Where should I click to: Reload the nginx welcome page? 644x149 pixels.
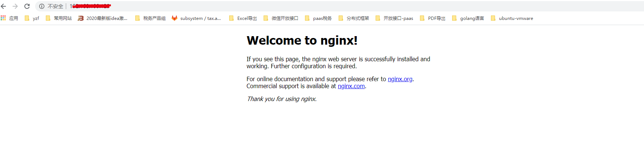(x=27, y=6)
